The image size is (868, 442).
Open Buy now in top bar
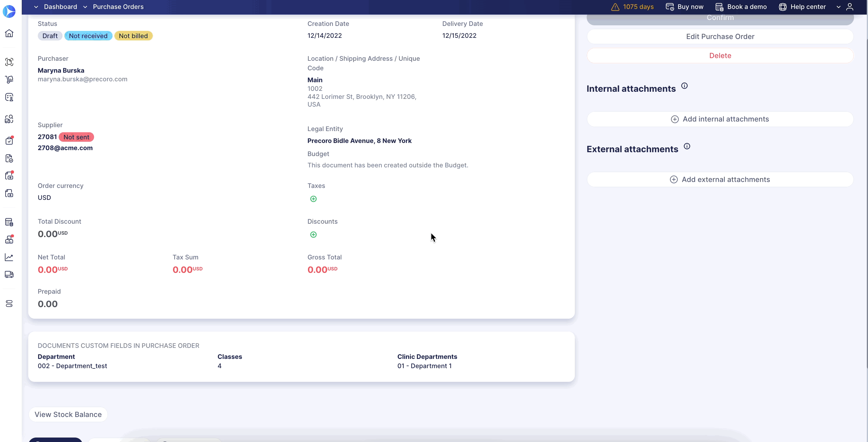[x=684, y=7]
